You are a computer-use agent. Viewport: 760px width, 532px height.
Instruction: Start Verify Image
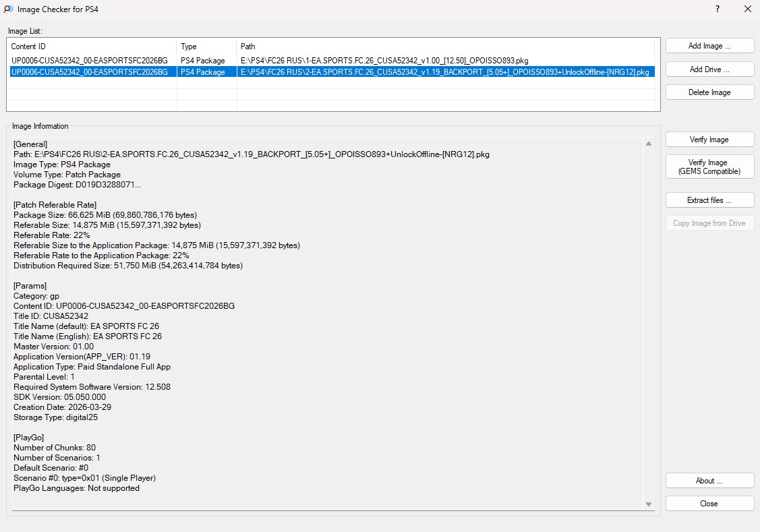tap(709, 140)
